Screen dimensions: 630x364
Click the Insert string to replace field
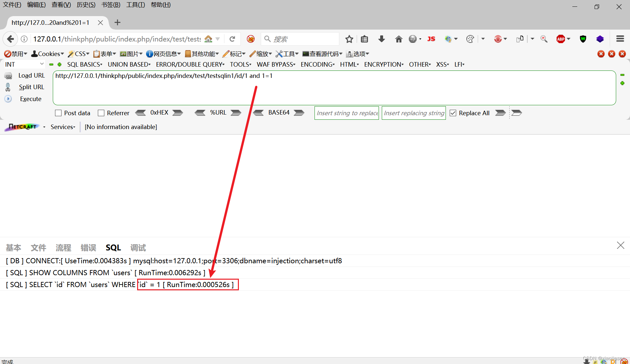click(347, 113)
